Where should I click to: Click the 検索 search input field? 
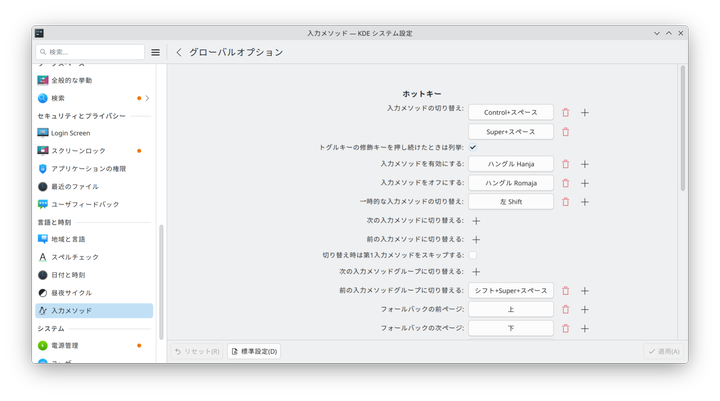click(90, 52)
